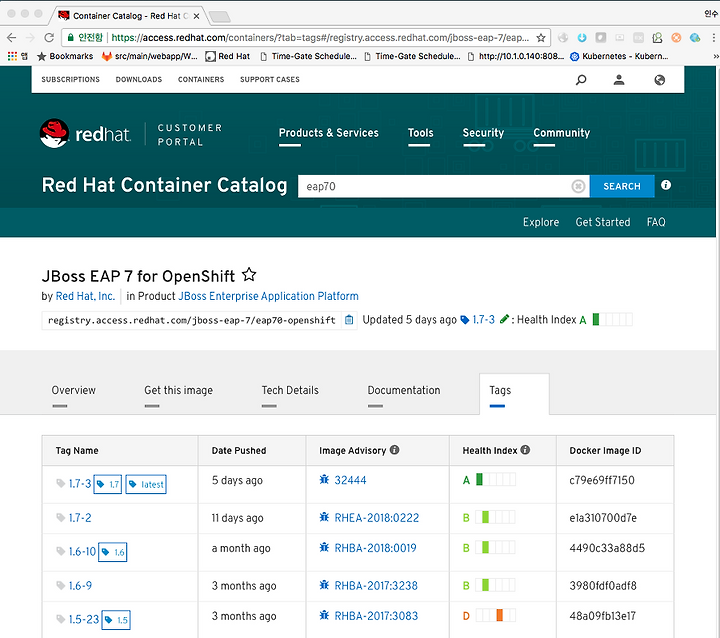Open JBoss Enterprise Application Platform link
720x638 pixels.
268,296
